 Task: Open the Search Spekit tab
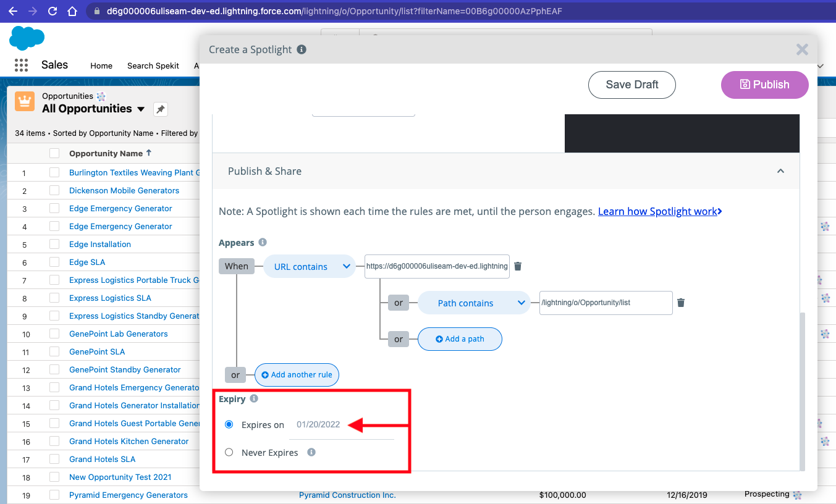153,65
